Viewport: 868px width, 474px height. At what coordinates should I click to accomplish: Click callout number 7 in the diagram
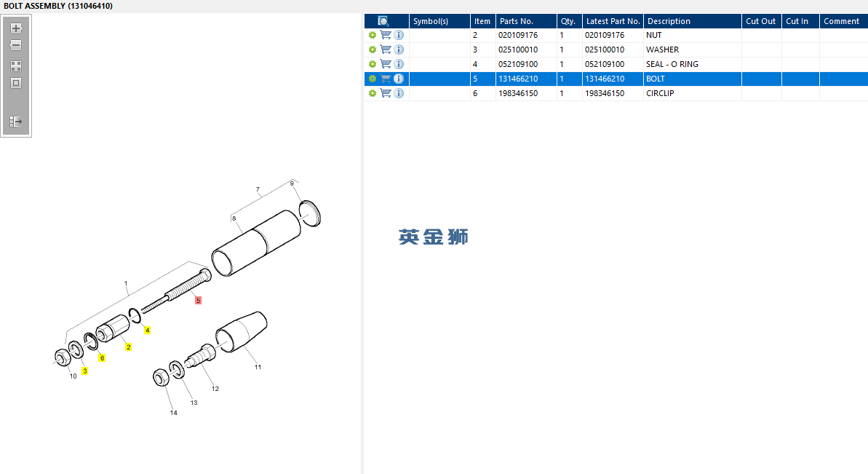pyautogui.click(x=258, y=189)
